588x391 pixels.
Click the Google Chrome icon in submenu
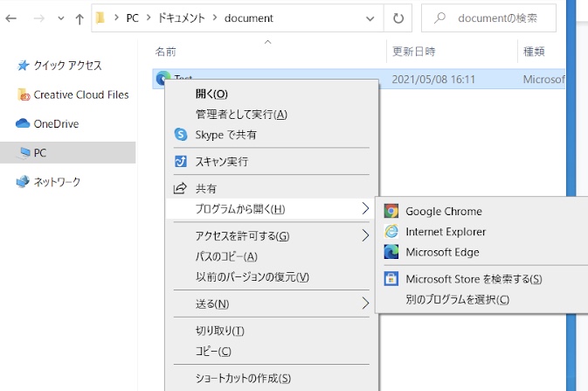pos(391,211)
